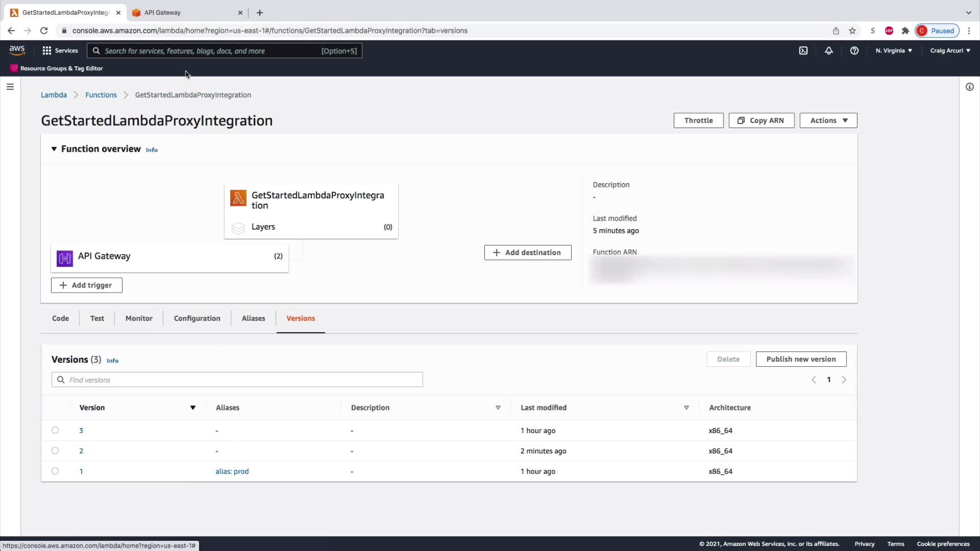Image resolution: width=980 pixels, height=551 pixels.
Task: Switch to the Aliases tab
Action: coord(254,319)
